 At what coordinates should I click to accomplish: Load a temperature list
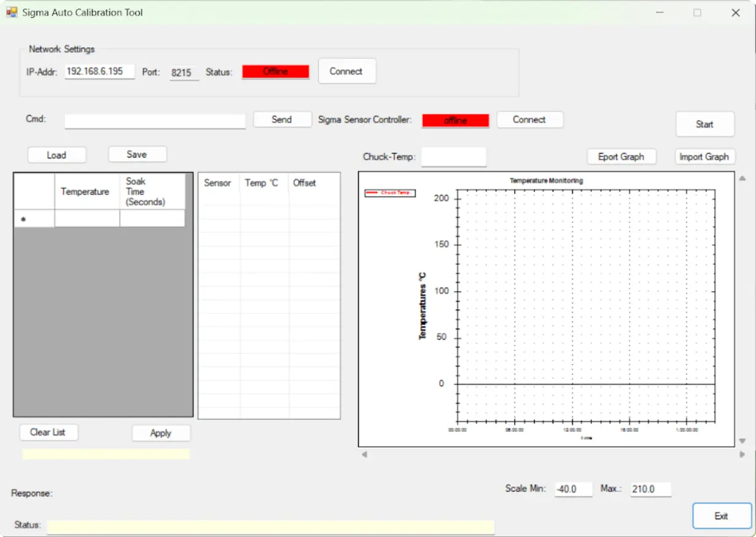57,155
